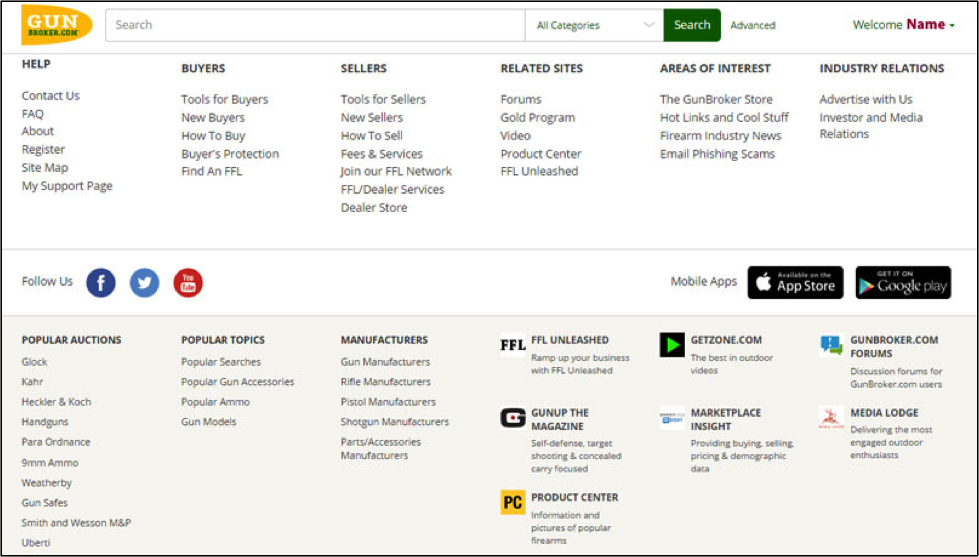The width and height of the screenshot is (979, 557).
Task: Open Firearm Industry News link
Action: (721, 136)
